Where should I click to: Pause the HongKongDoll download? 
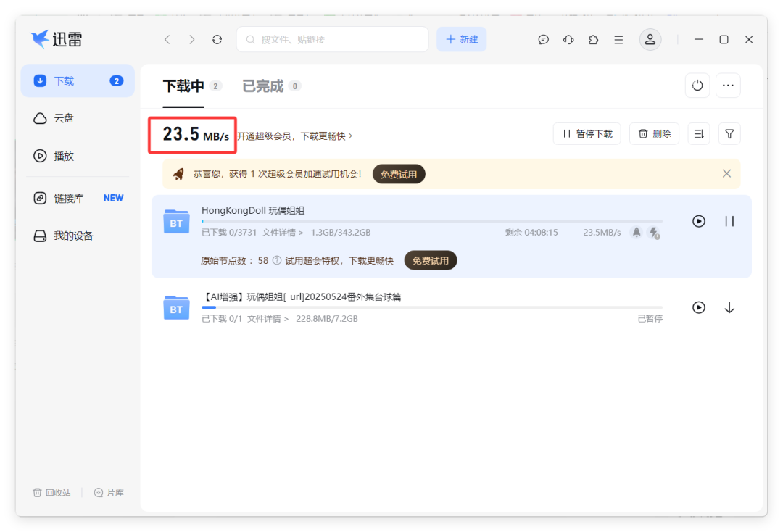[729, 221]
